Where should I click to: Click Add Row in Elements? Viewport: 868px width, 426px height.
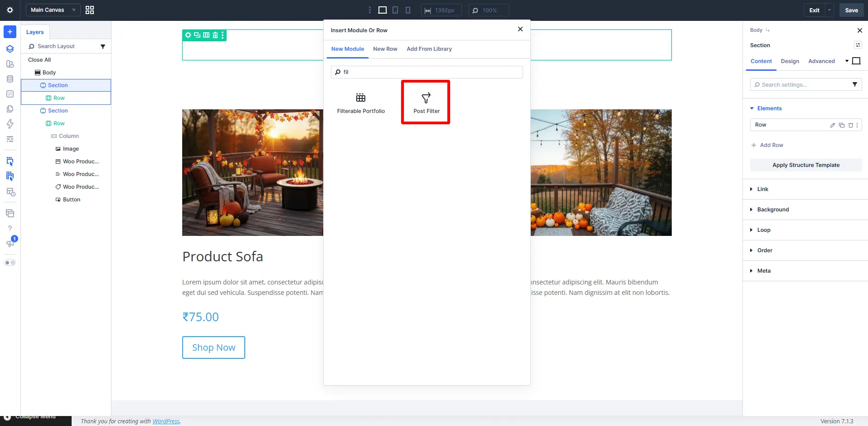pos(767,145)
